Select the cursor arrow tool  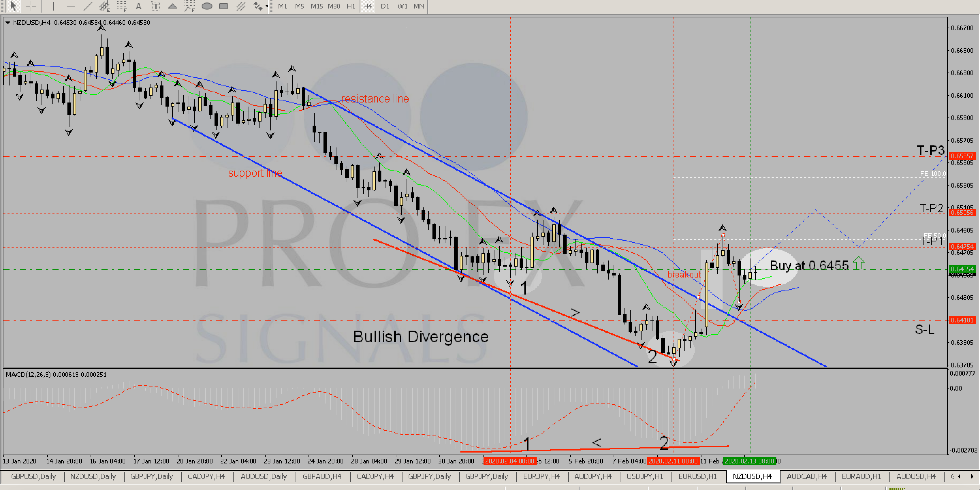tap(13, 6)
